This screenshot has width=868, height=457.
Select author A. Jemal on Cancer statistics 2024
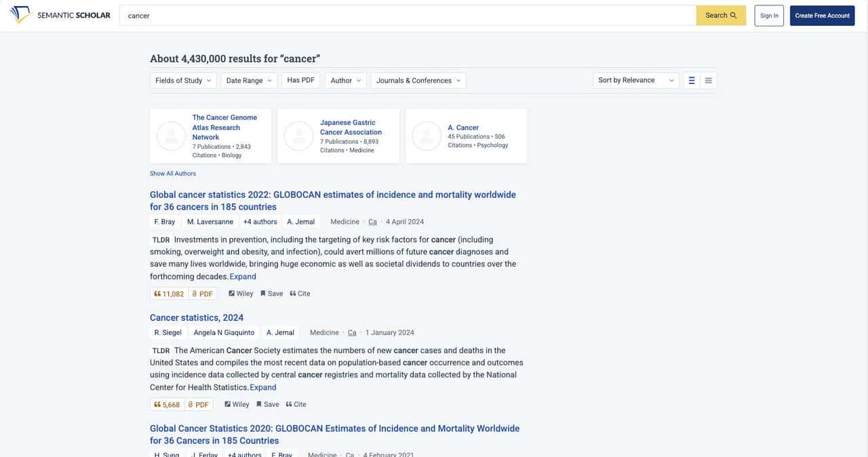tap(280, 333)
